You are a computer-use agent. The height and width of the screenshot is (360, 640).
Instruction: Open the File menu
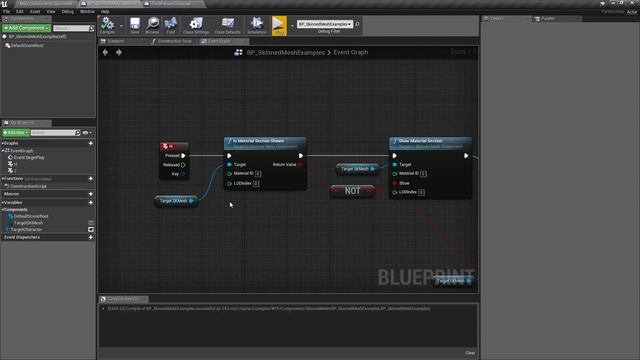click(6, 12)
